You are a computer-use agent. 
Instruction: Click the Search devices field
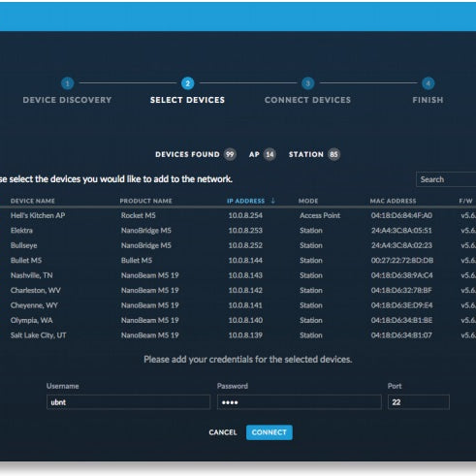pos(446,179)
